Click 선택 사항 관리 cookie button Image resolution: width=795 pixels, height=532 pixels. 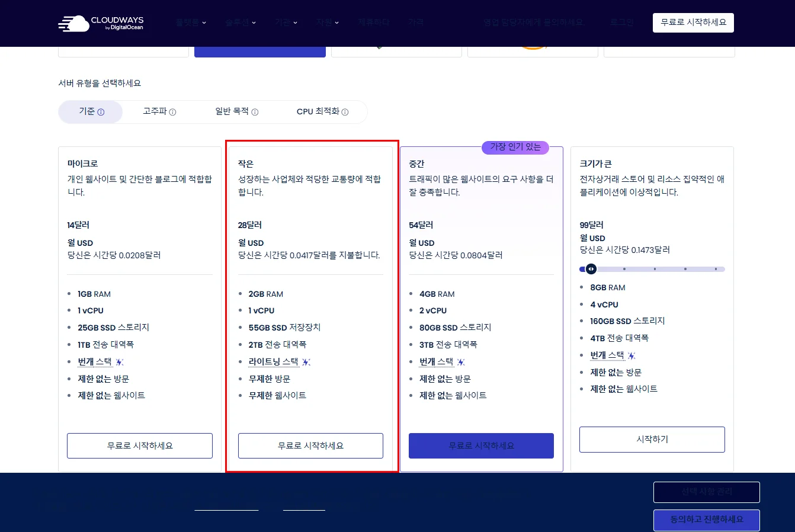707,492
